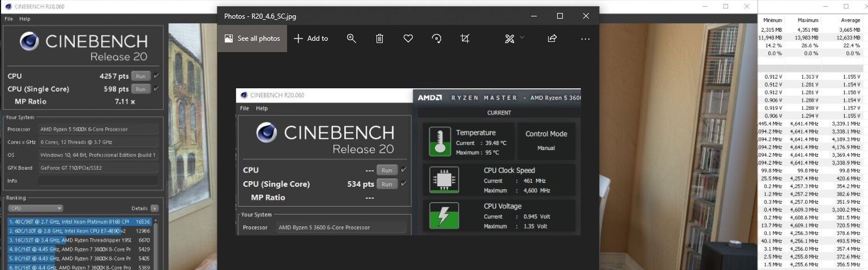The width and height of the screenshot is (868, 270).
Task: Click the Cores x GHz field
Action: coord(99,142)
